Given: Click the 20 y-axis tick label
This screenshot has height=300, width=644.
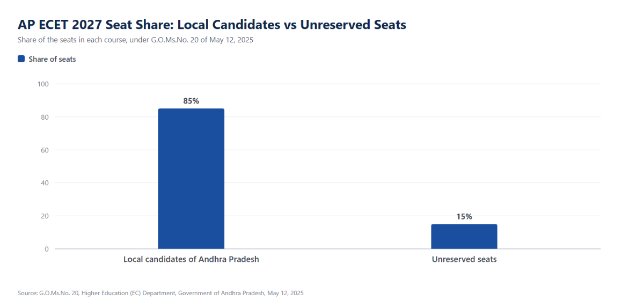Looking at the screenshot, I should point(45,216).
